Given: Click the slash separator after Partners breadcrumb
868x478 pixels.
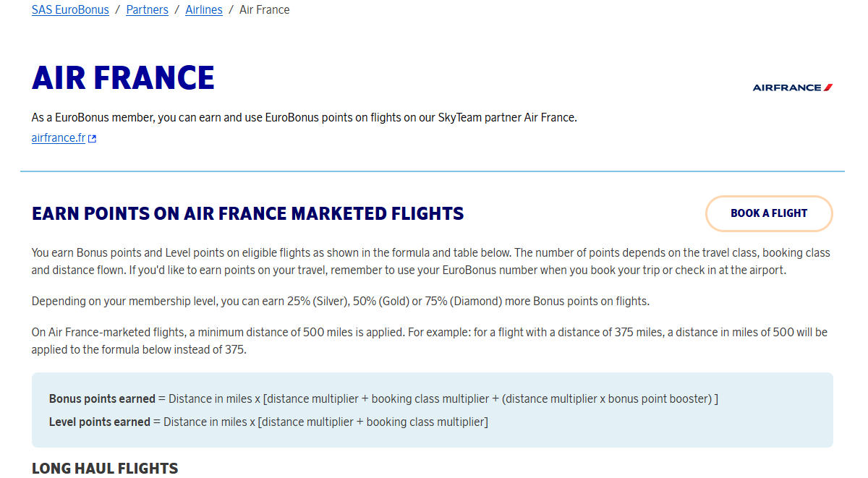Looking at the screenshot, I should point(176,10).
